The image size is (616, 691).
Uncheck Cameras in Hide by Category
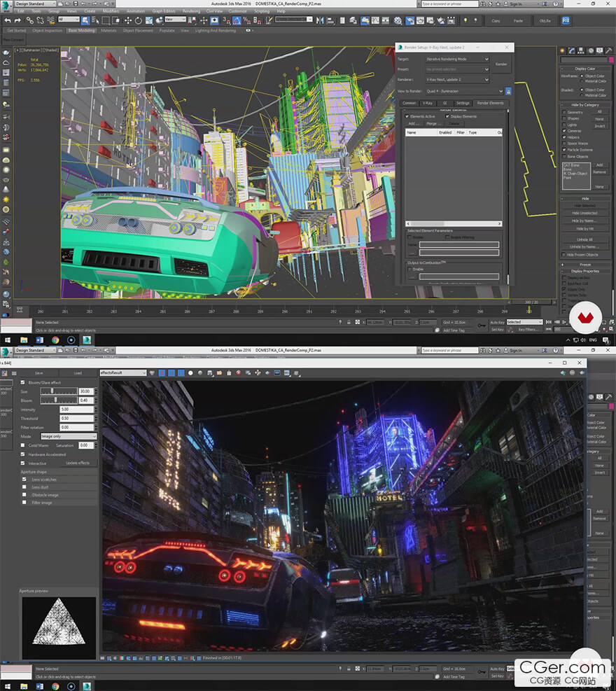(564, 131)
